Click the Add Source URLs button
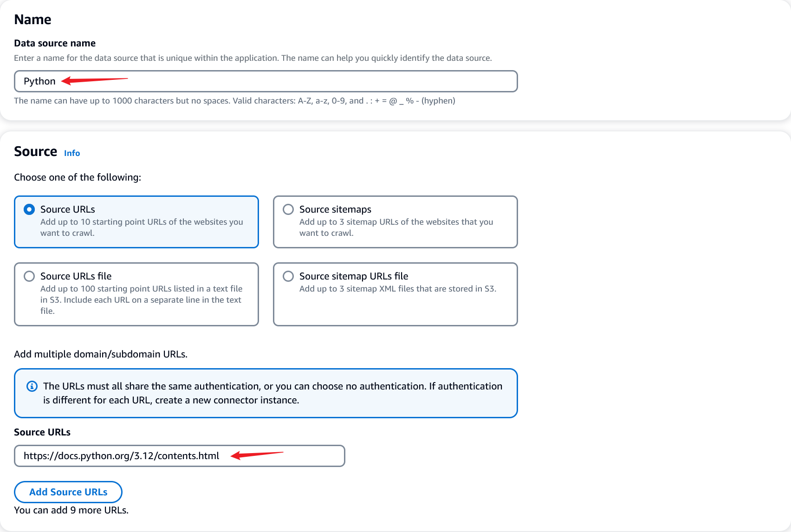 (x=68, y=492)
